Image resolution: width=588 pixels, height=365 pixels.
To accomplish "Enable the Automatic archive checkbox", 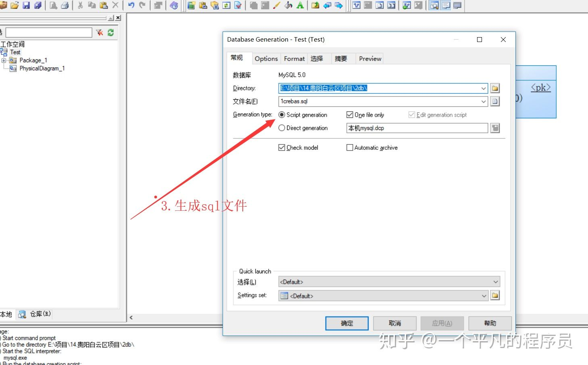I will 350,148.
